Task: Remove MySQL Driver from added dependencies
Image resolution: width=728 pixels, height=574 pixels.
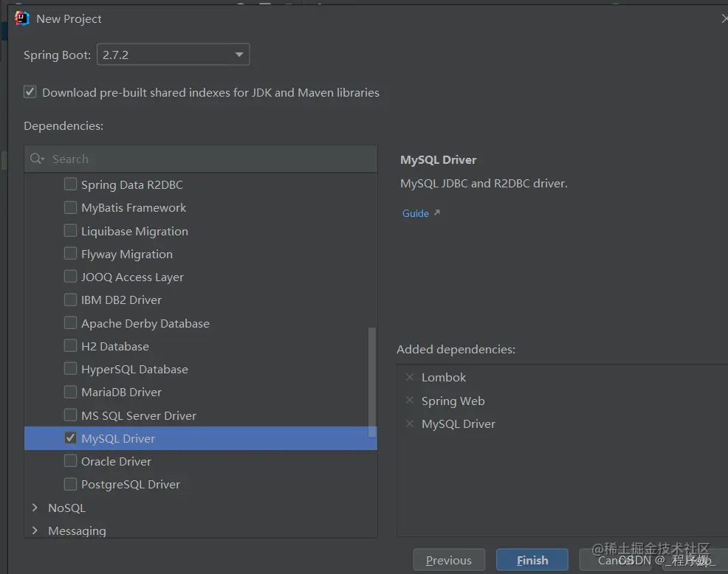Action: [410, 423]
